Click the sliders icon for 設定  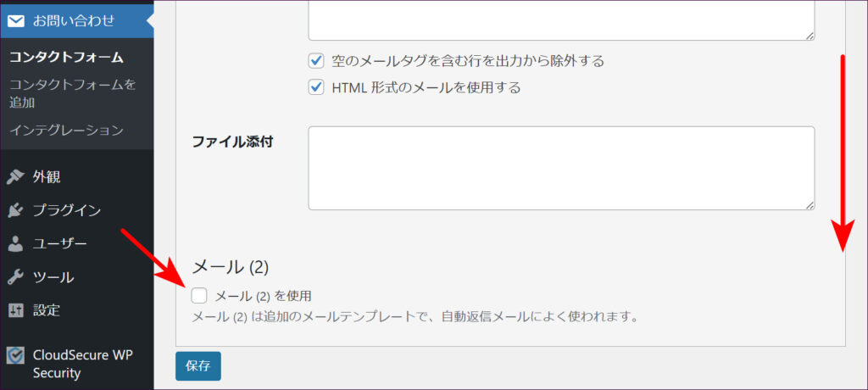[x=15, y=310]
